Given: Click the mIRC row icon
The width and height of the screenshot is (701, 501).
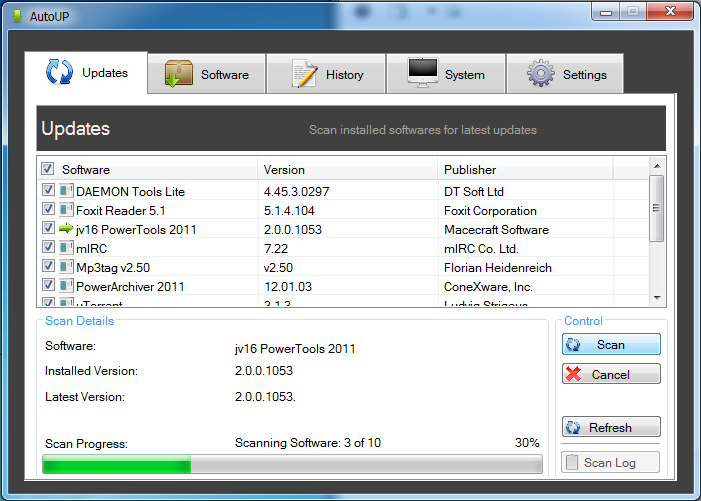Looking at the screenshot, I should (x=66, y=248).
